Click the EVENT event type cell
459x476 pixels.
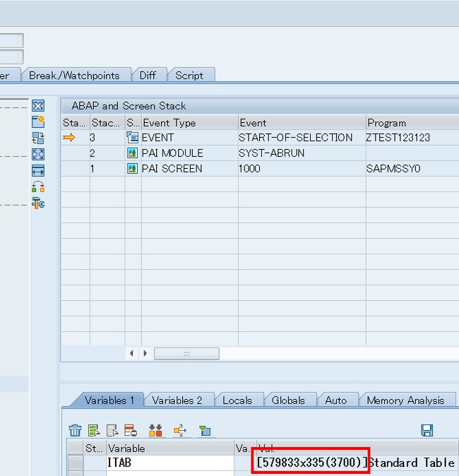click(190, 138)
